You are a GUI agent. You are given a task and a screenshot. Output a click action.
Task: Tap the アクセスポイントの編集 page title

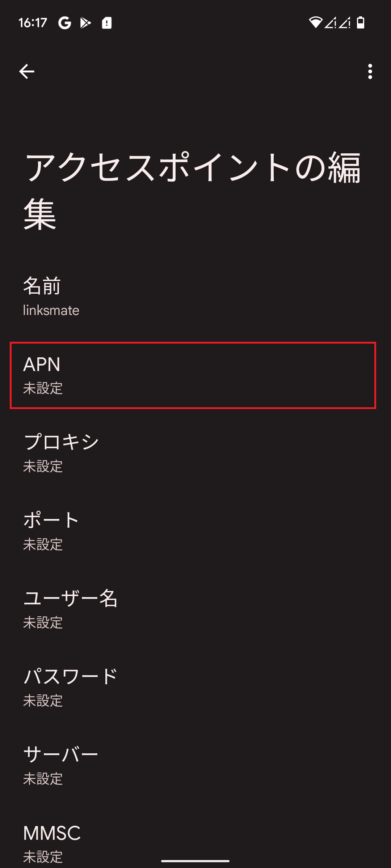point(192,191)
